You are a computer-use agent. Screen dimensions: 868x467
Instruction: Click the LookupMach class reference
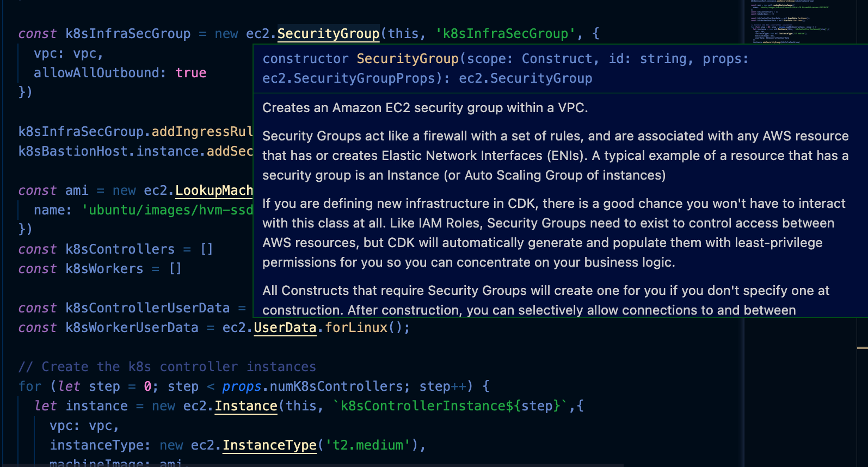click(214, 191)
